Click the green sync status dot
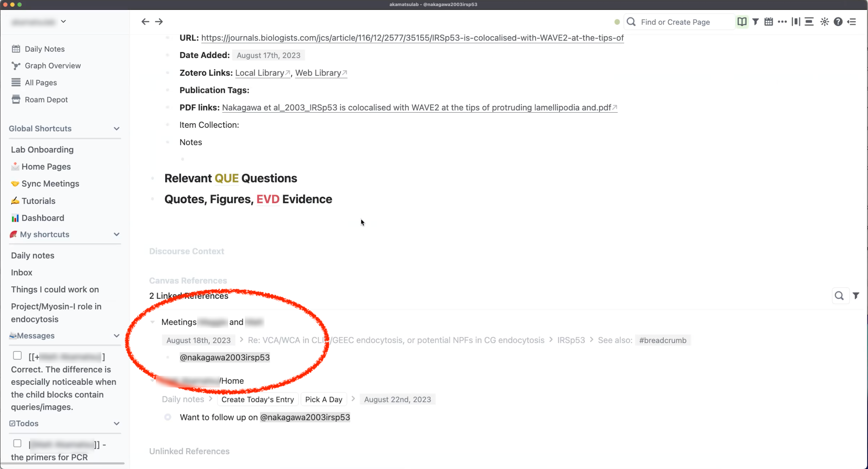This screenshot has height=469, width=868. click(617, 22)
